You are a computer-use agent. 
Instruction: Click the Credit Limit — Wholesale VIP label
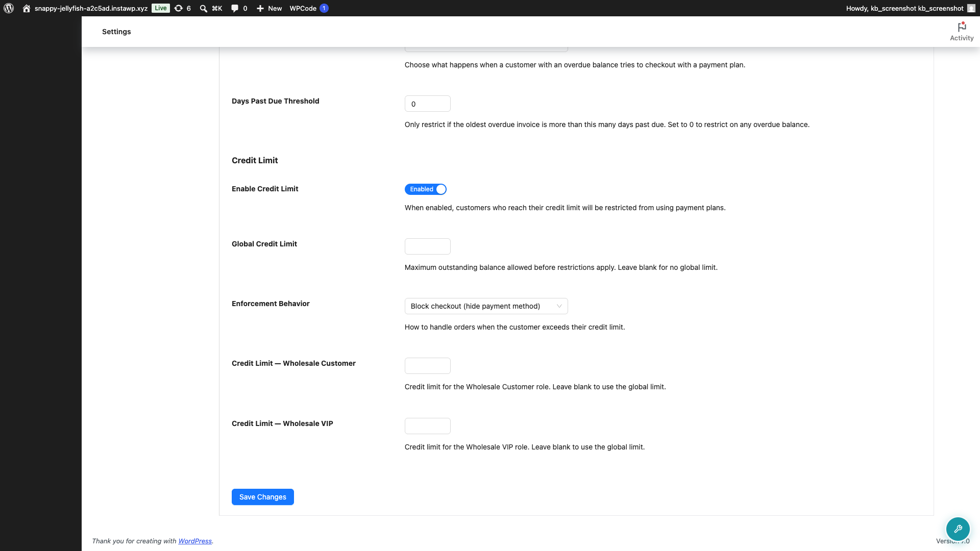[282, 423]
